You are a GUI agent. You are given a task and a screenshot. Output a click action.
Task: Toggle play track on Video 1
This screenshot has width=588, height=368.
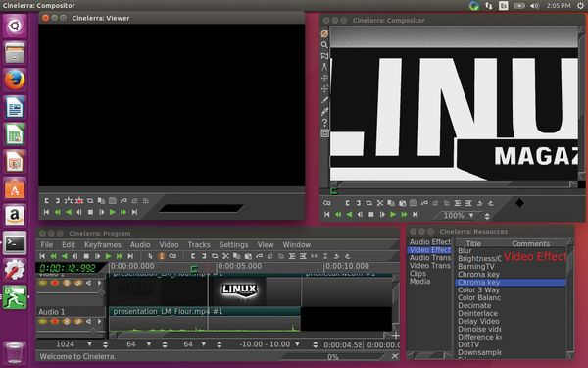(x=43, y=283)
